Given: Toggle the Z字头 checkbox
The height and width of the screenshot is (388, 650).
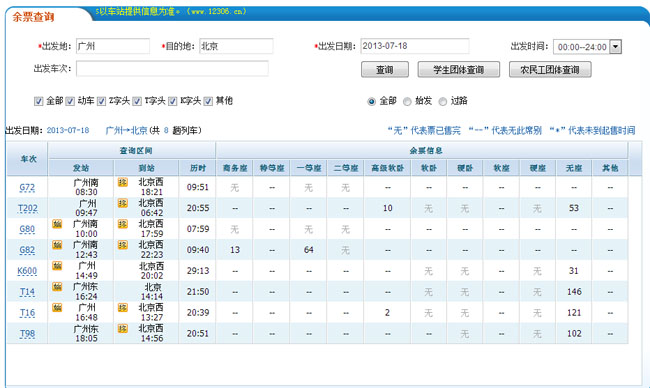Looking at the screenshot, I should tap(102, 101).
